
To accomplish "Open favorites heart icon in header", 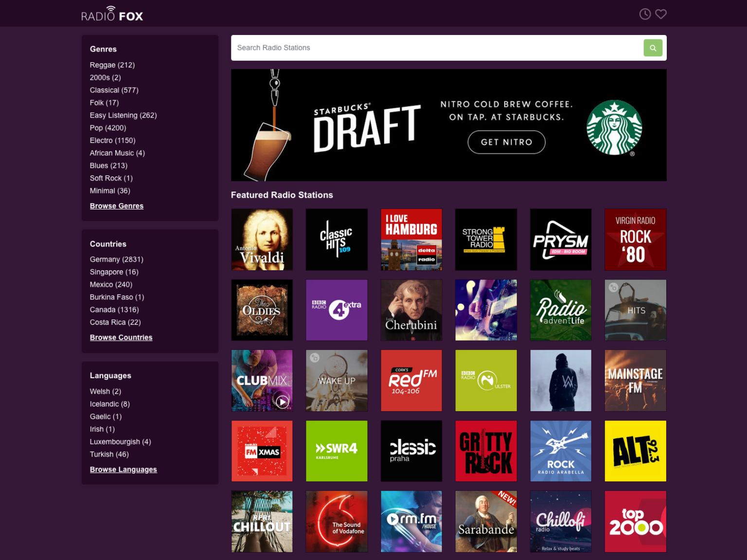I will [x=660, y=14].
